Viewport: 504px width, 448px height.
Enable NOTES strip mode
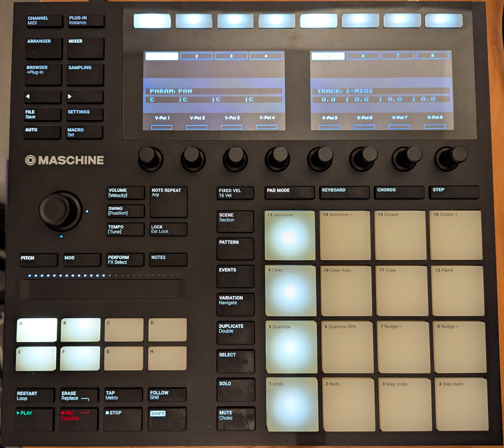[x=168, y=260]
